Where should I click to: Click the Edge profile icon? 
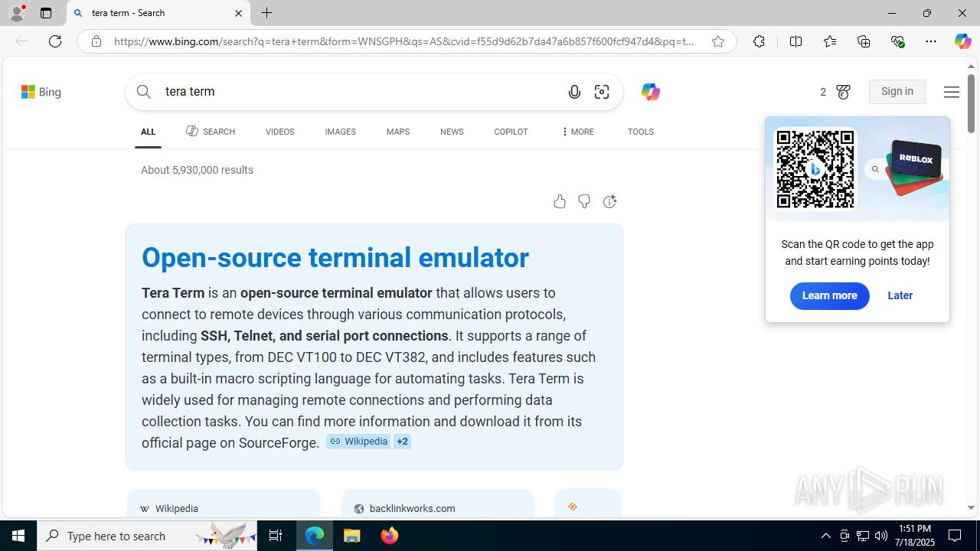[x=17, y=13]
